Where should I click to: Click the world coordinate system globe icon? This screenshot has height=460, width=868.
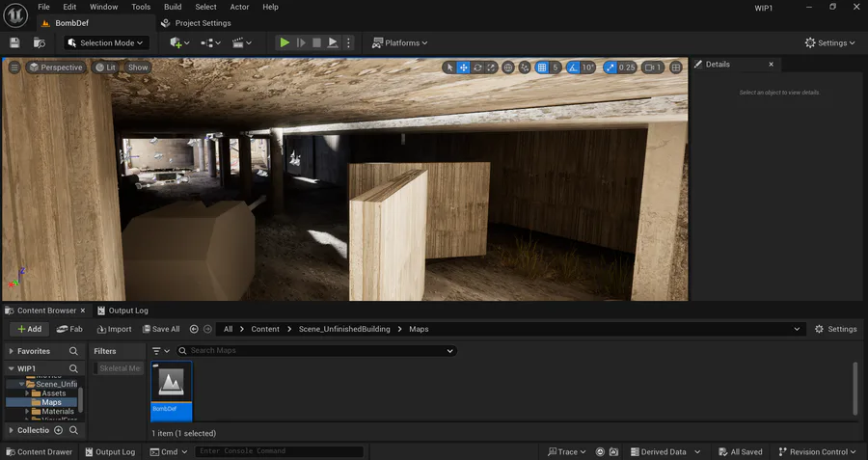(x=509, y=68)
